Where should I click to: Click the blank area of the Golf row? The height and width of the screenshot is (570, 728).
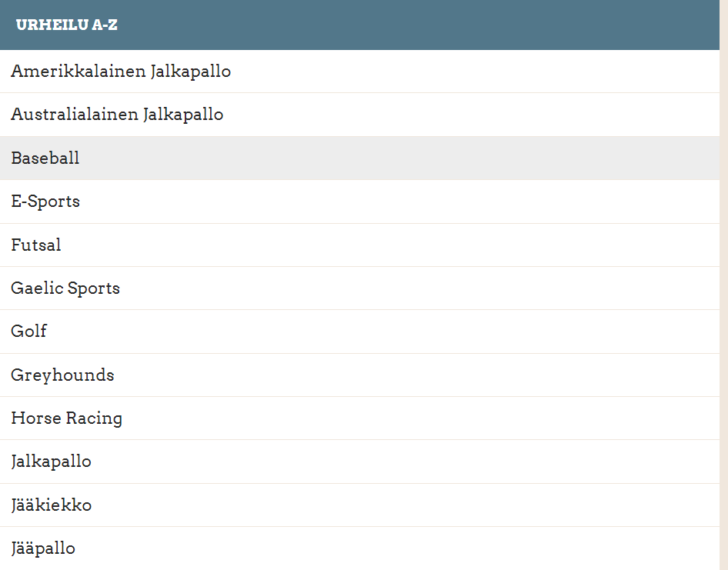[383, 332]
